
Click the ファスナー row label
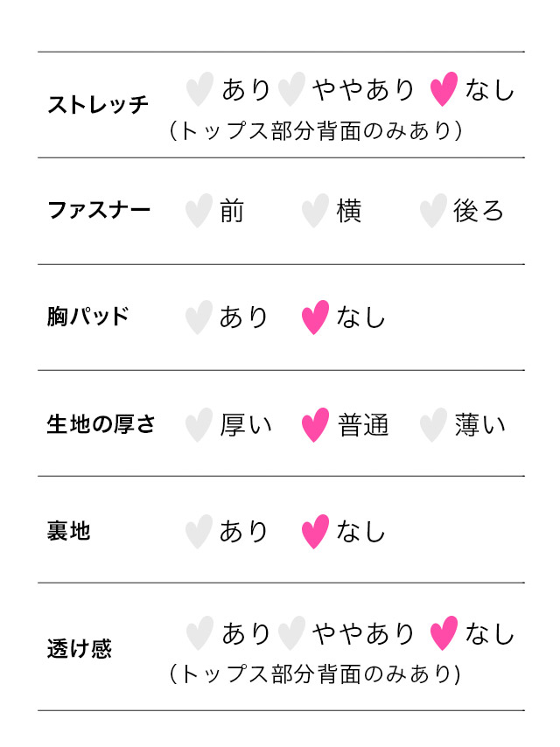99,210
